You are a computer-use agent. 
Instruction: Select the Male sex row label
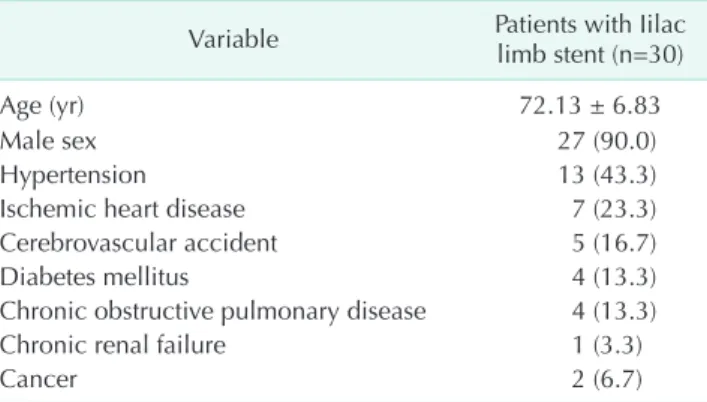[x=48, y=141]
